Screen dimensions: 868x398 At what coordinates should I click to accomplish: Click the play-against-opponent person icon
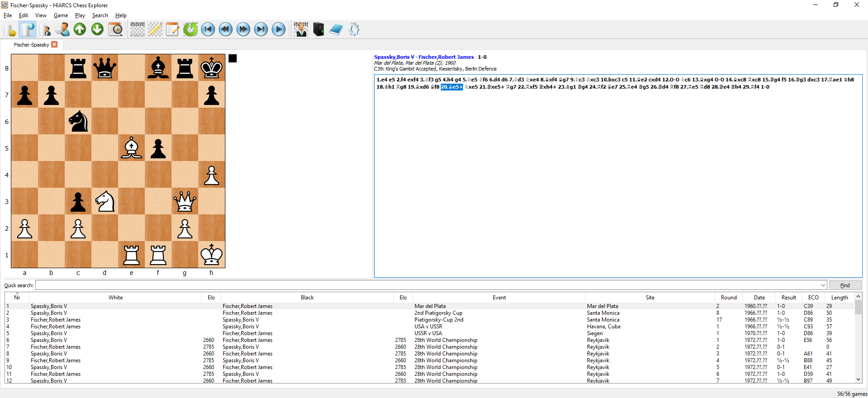tap(301, 30)
